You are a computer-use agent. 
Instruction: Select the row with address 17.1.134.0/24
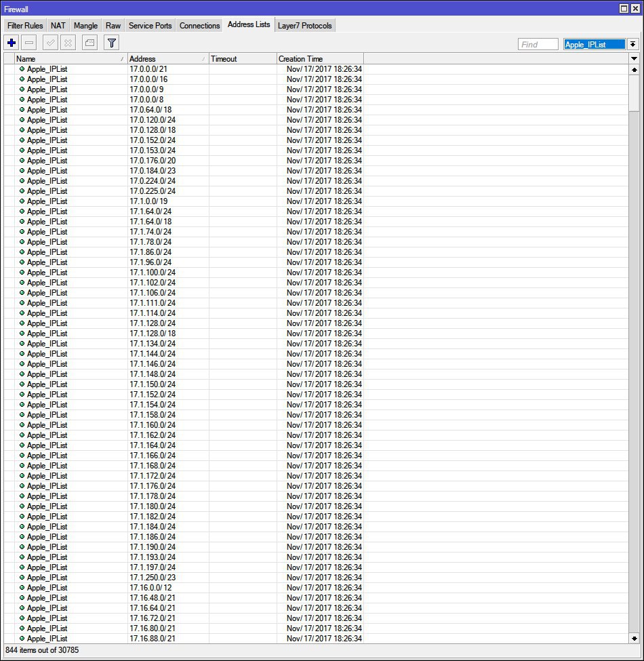tap(316, 344)
